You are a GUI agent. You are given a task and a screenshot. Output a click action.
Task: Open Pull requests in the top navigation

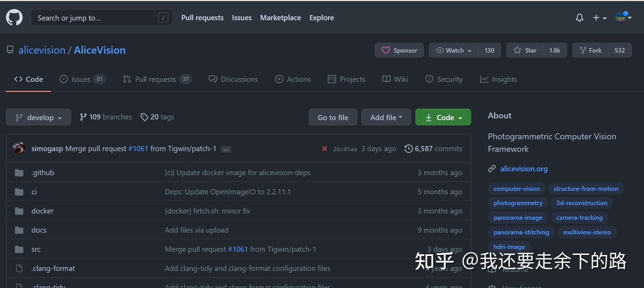pyautogui.click(x=202, y=17)
